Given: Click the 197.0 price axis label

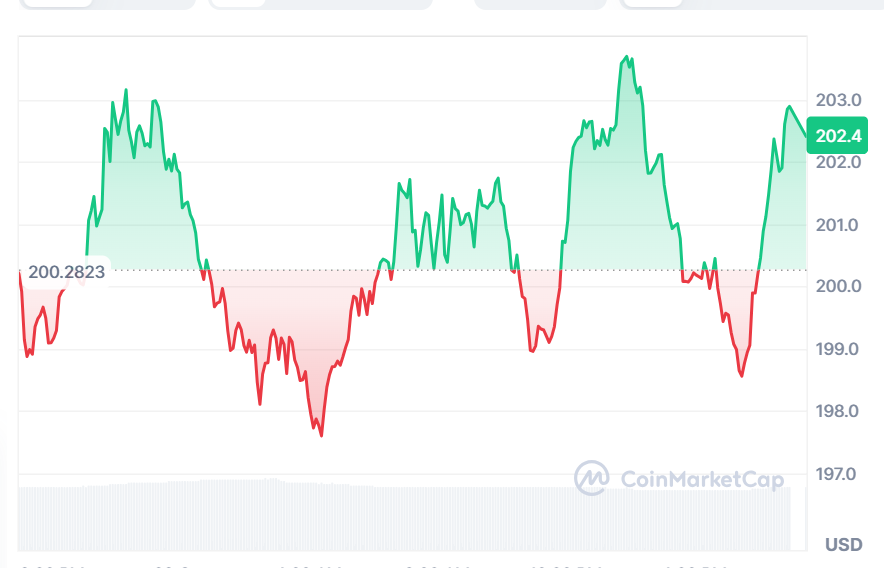Looking at the screenshot, I should point(838,473).
